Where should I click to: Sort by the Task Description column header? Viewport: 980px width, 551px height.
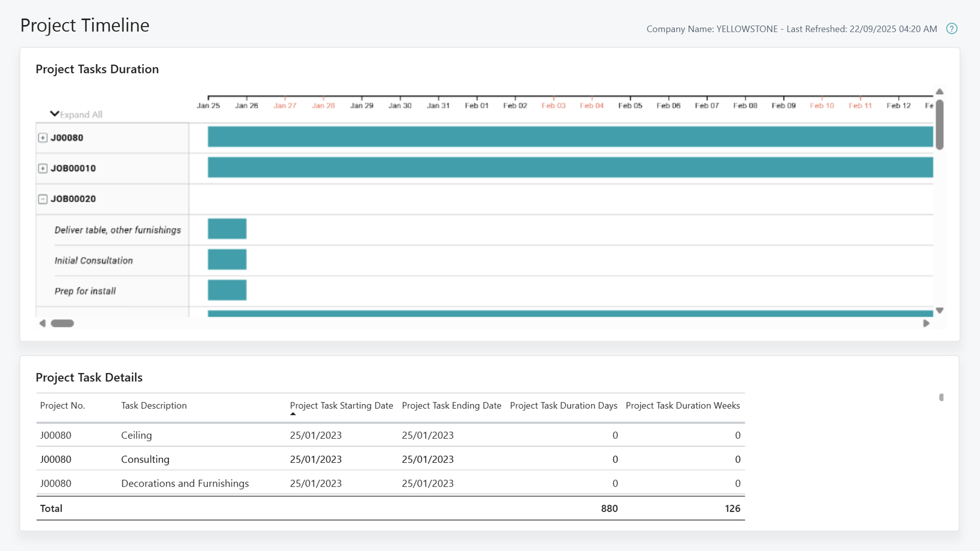coord(154,405)
